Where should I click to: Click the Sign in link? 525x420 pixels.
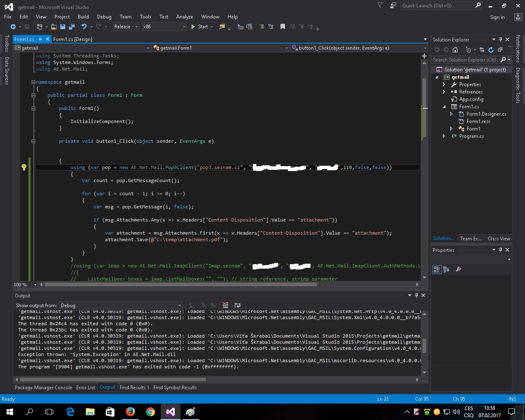click(497, 17)
